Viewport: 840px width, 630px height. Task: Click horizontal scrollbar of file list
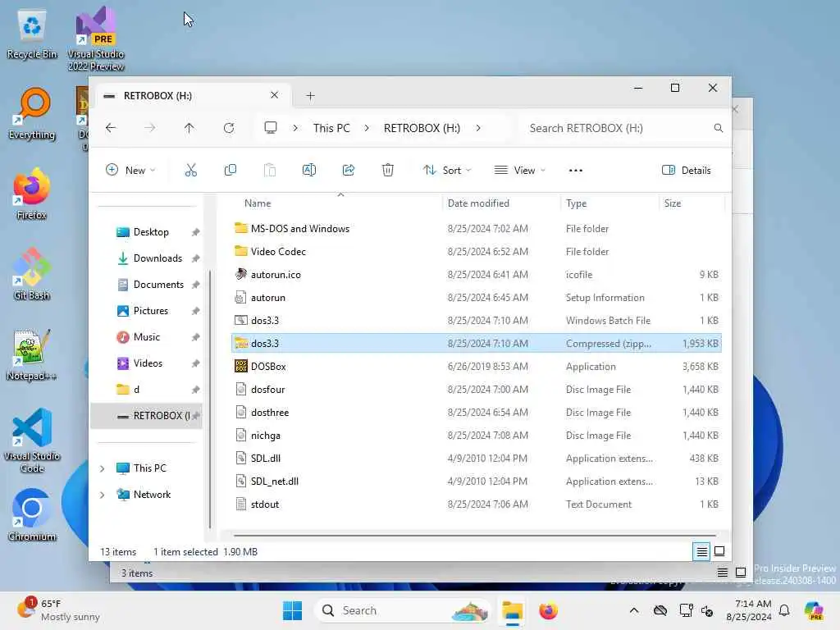[x=475, y=535]
